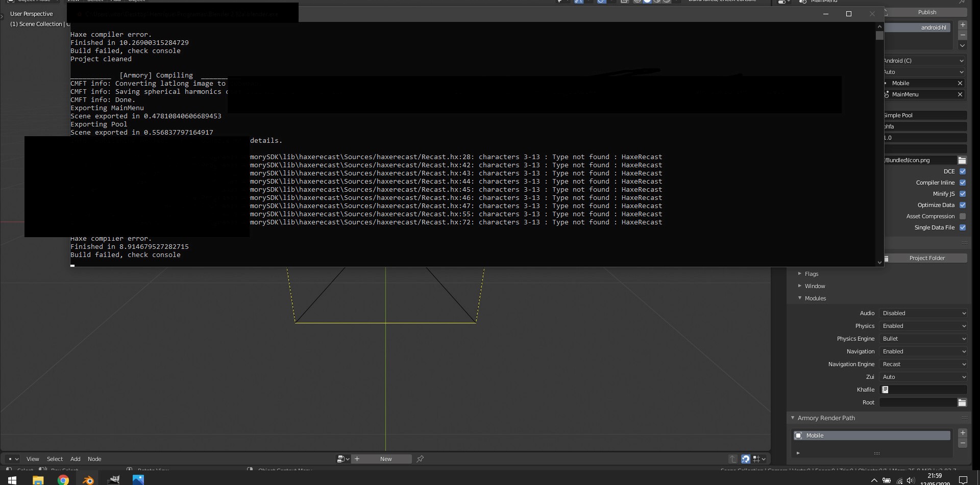Toggle the Compiler Inline checkbox

tap(963, 183)
